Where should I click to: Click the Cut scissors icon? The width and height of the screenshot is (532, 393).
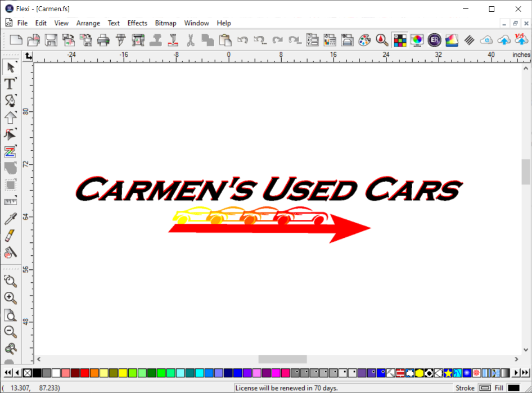191,40
